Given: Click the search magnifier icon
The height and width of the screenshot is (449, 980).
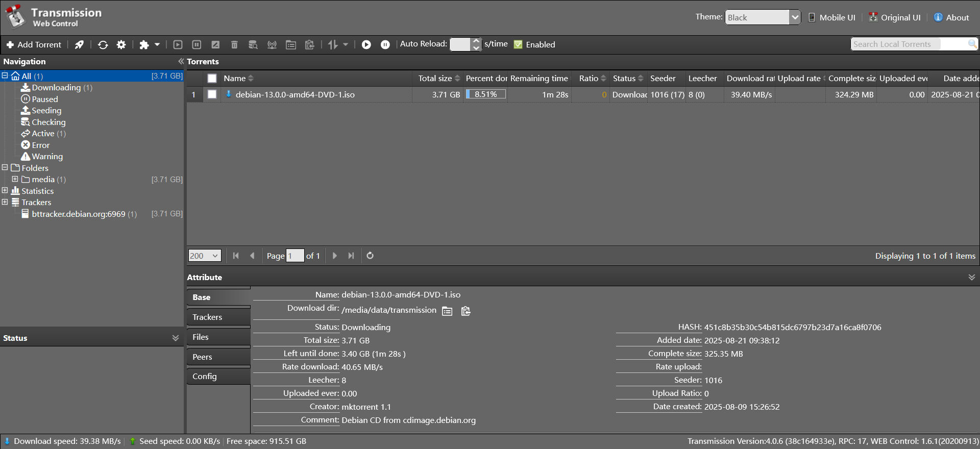Looking at the screenshot, I should coord(972,44).
